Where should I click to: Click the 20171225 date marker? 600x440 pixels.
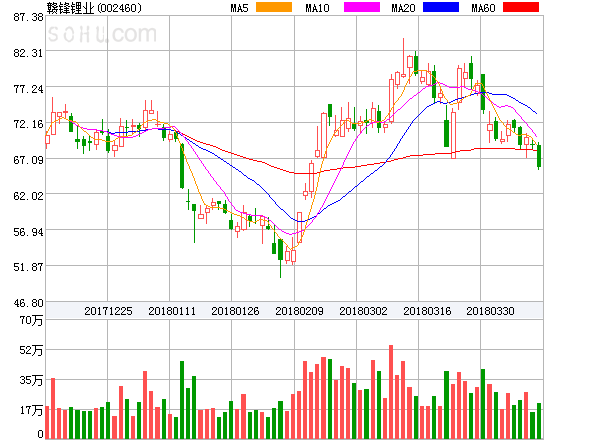point(108,311)
